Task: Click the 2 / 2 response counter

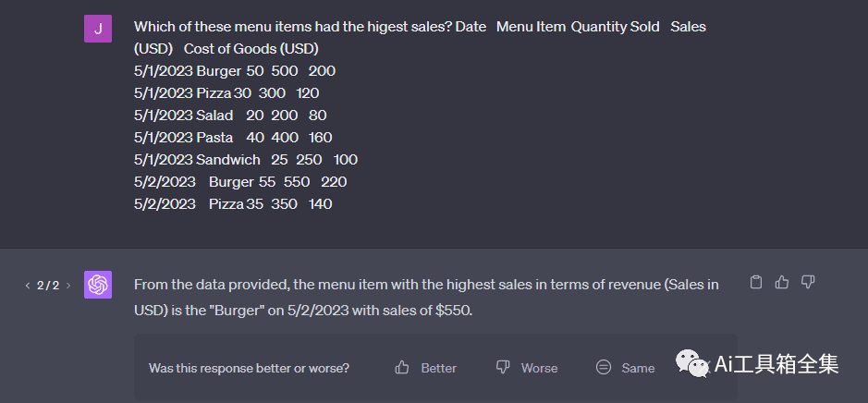Action: point(48,286)
